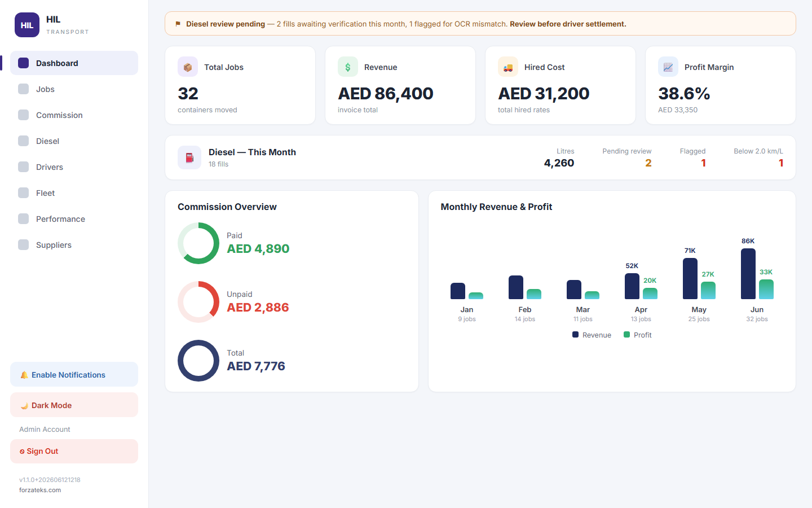Click the Flagged count value
Screen dimensions: 812x508
pyautogui.click(x=703, y=163)
